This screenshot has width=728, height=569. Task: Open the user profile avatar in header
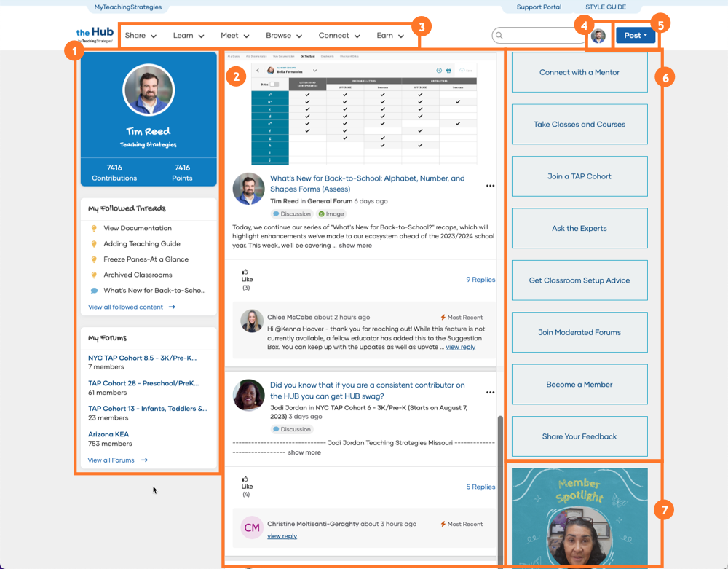(598, 36)
